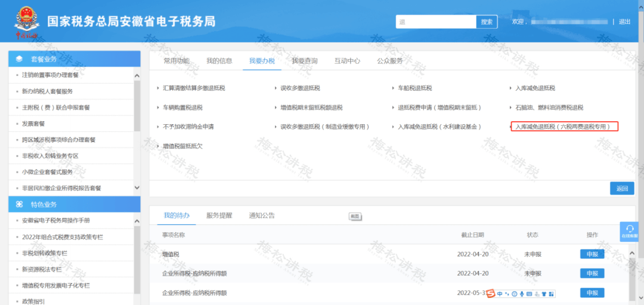Click the 退出 logout link
Viewport: 644px width, 305px height.
[625, 21]
